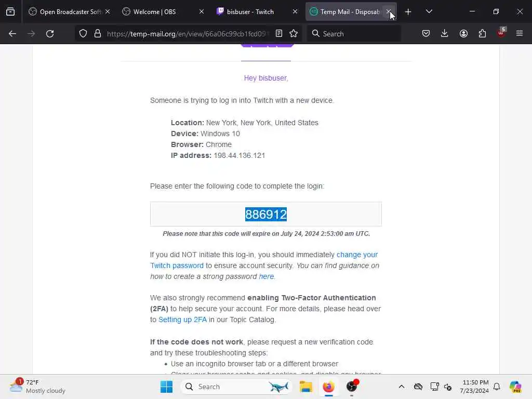Open the clock and calendar flyout
Image resolution: width=532 pixels, height=399 pixels.
coord(474,387)
